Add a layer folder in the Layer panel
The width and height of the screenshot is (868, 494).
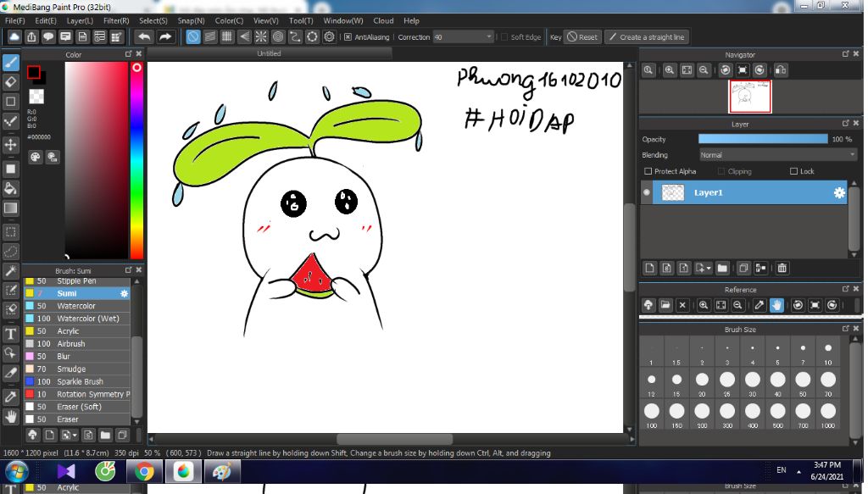(722, 269)
